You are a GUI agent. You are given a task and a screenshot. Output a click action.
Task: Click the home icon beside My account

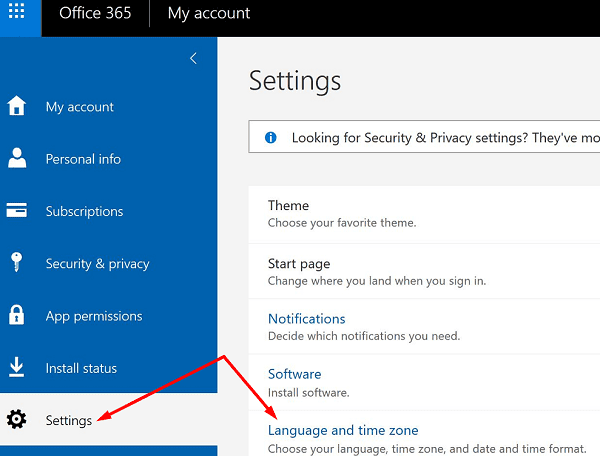16,105
